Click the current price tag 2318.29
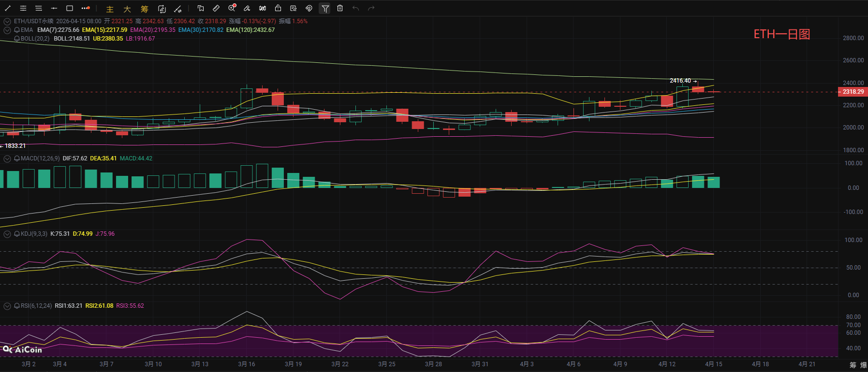This screenshot has height=372, width=868. [853, 92]
